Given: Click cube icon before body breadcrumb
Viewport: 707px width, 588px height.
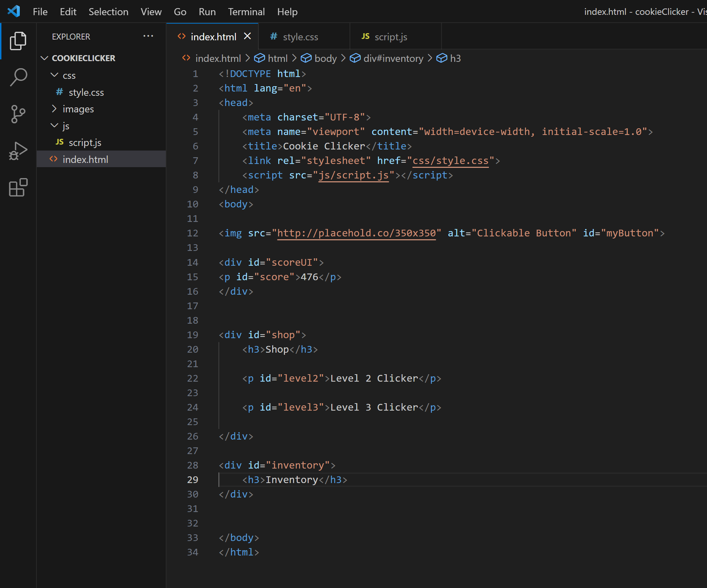Looking at the screenshot, I should point(306,58).
